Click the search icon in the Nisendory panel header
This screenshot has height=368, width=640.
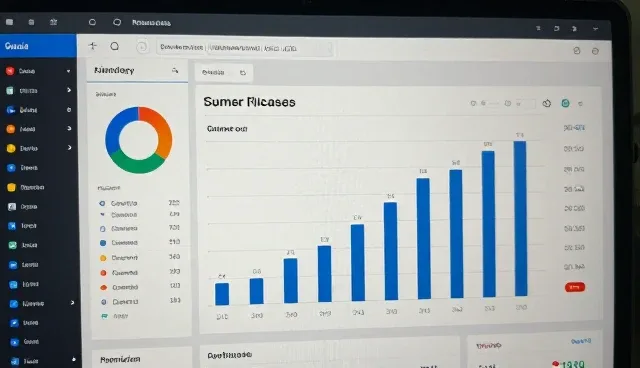(175, 71)
